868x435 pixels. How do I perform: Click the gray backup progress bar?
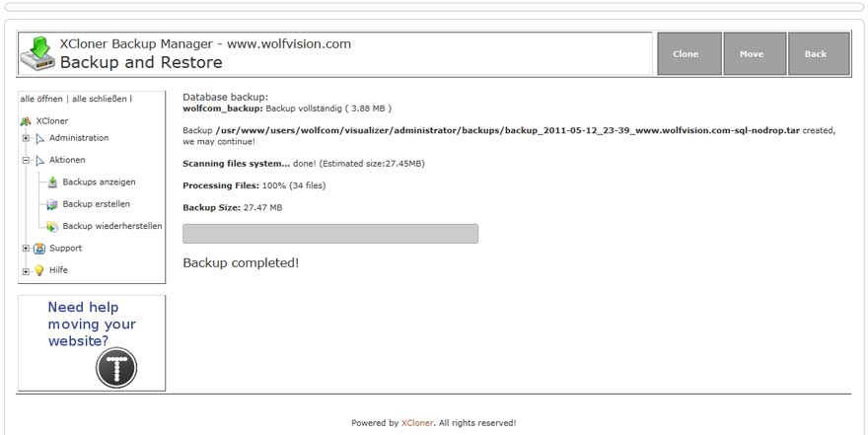tap(330, 234)
